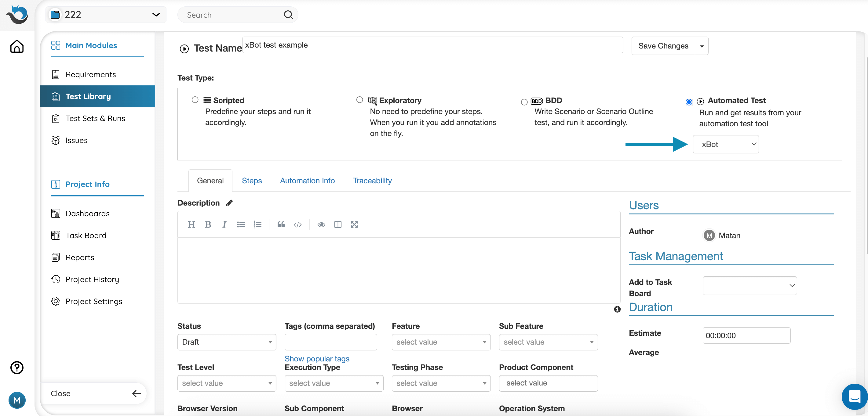This screenshot has height=416, width=868.
Task: Open the chat support bubble
Action: 854,396
